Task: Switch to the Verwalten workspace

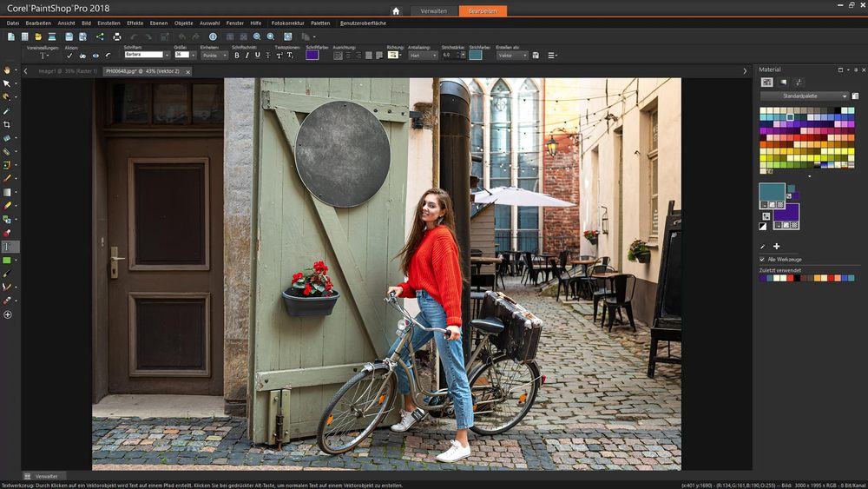Action: pyautogui.click(x=434, y=11)
